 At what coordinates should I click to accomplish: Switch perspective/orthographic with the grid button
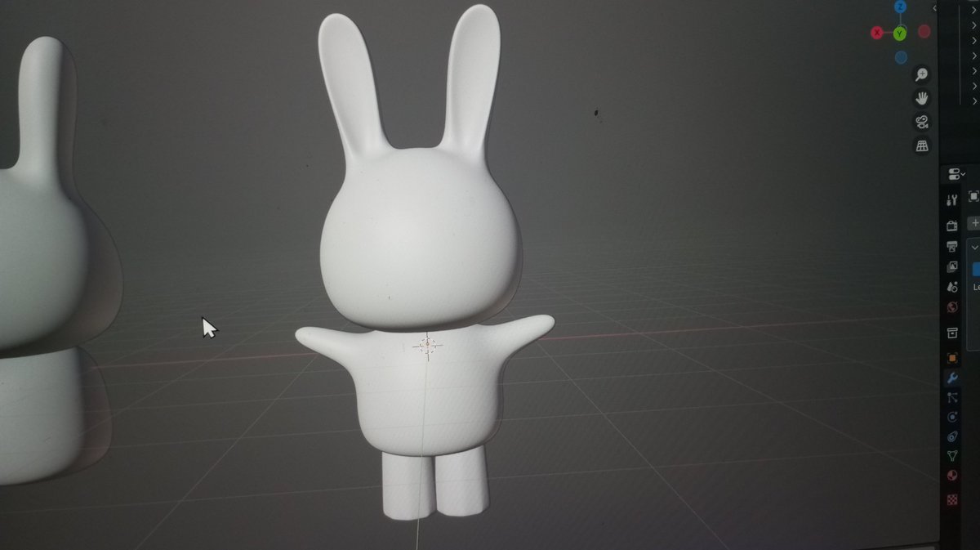(x=922, y=146)
